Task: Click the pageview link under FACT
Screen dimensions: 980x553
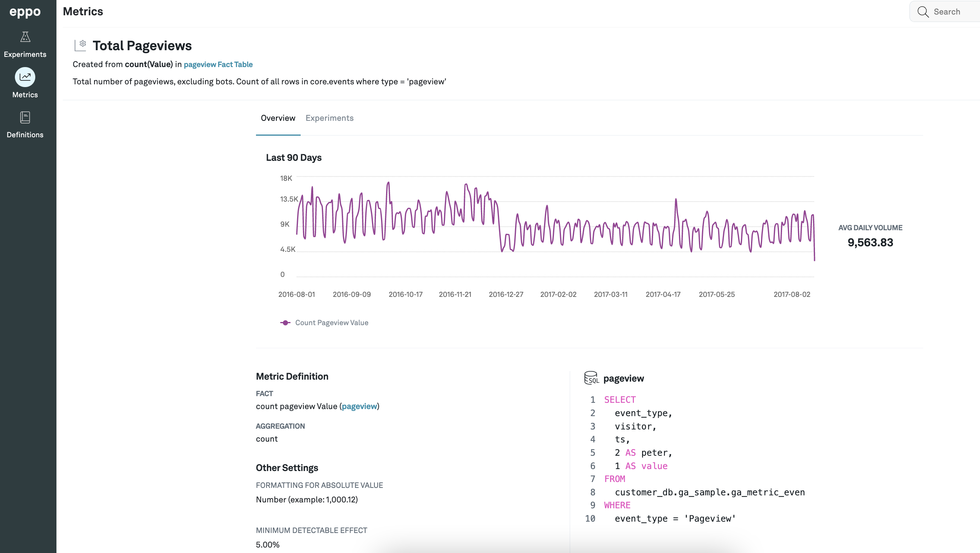Action: pyautogui.click(x=359, y=406)
